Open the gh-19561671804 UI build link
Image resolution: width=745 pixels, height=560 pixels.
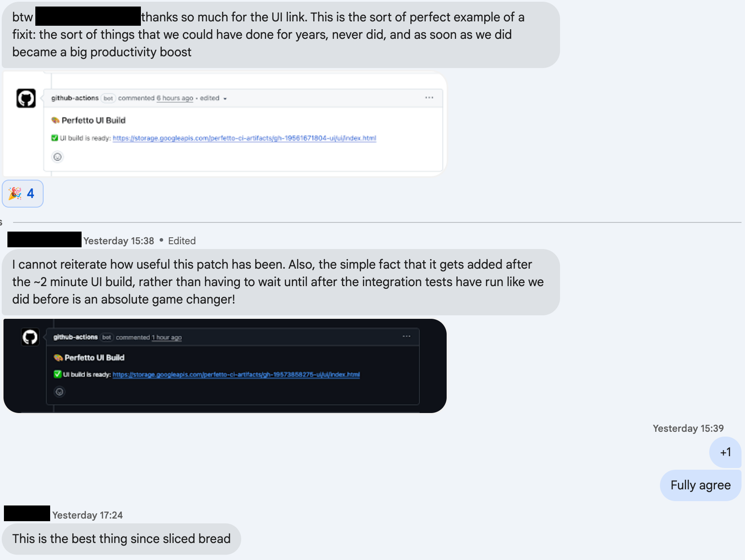coord(244,138)
